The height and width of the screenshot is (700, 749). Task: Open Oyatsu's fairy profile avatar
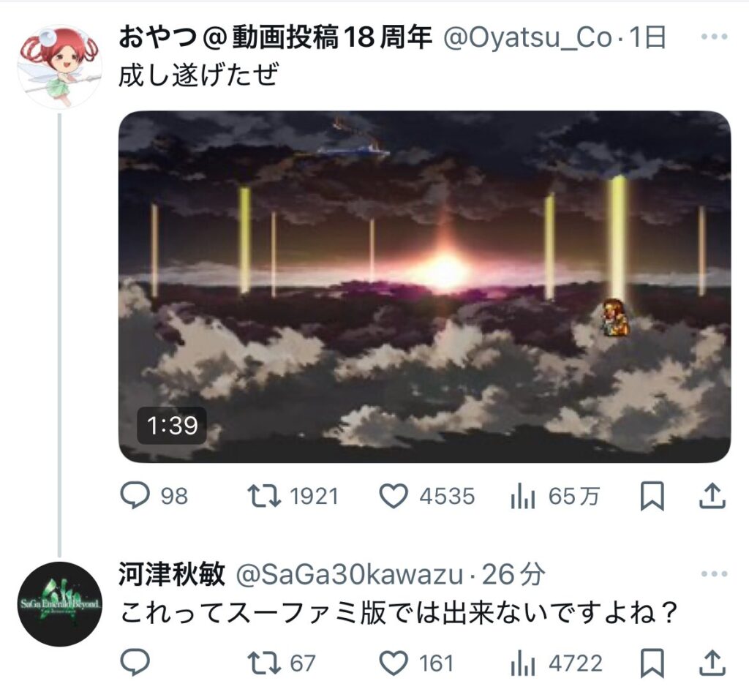[60, 67]
